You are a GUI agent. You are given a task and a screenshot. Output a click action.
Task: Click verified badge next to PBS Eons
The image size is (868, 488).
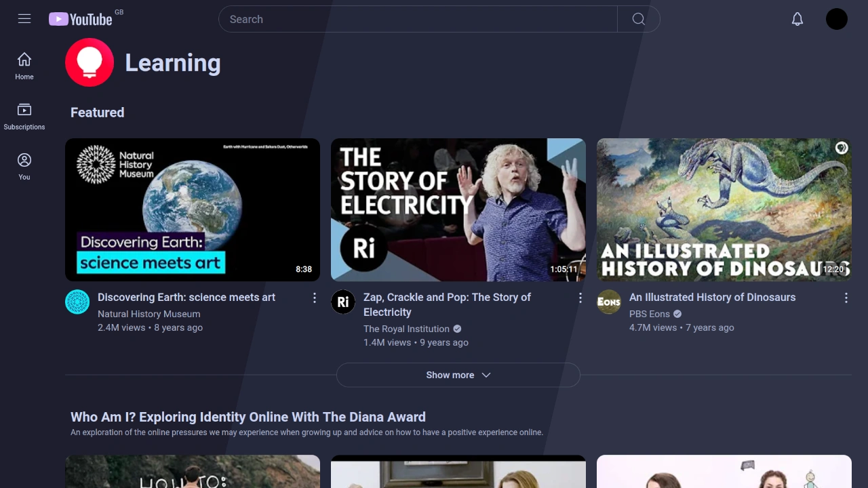[677, 314]
